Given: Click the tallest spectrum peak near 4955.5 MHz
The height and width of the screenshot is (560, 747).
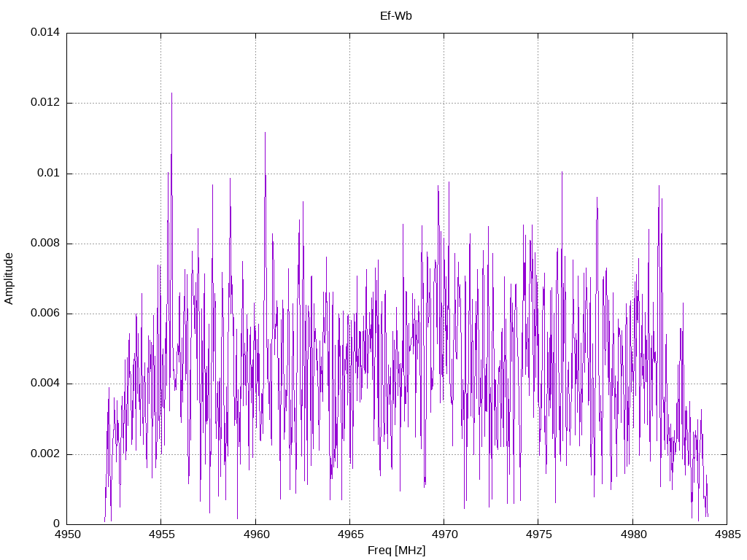Looking at the screenshot, I should [171, 94].
